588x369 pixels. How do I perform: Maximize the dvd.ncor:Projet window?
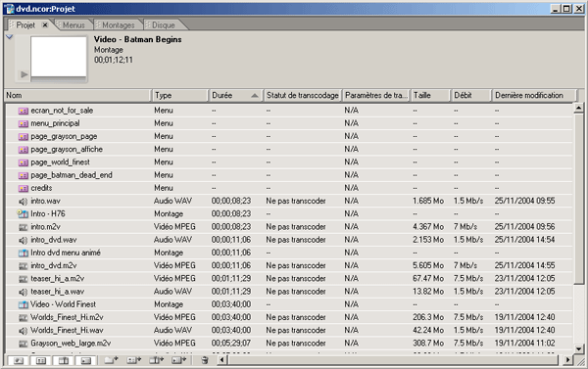tap(567, 9)
